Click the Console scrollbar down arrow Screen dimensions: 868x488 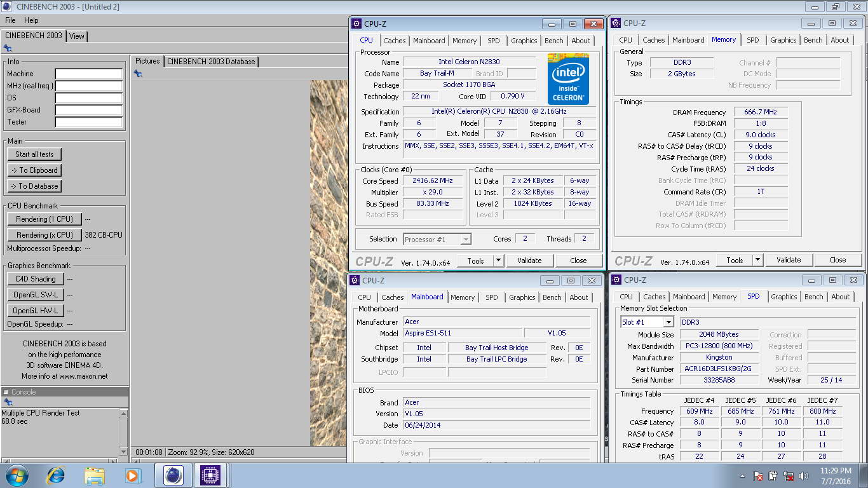click(123, 452)
